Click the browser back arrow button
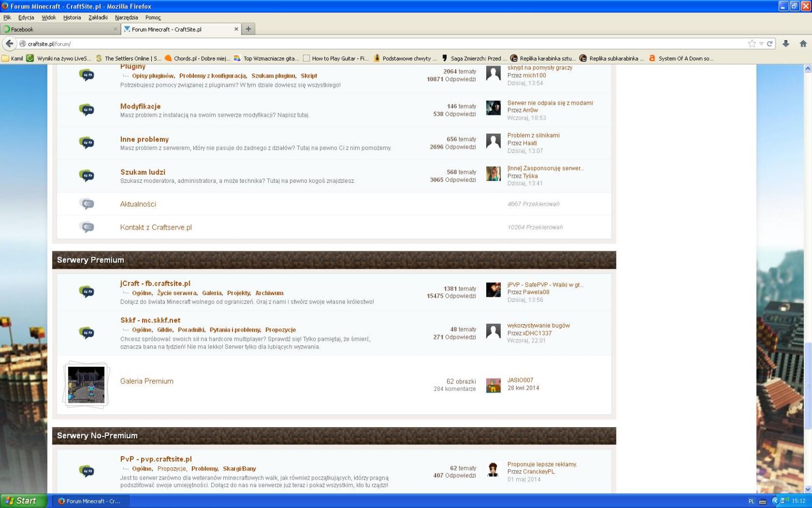This screenshot has height=508, width=812. [10, 44]
